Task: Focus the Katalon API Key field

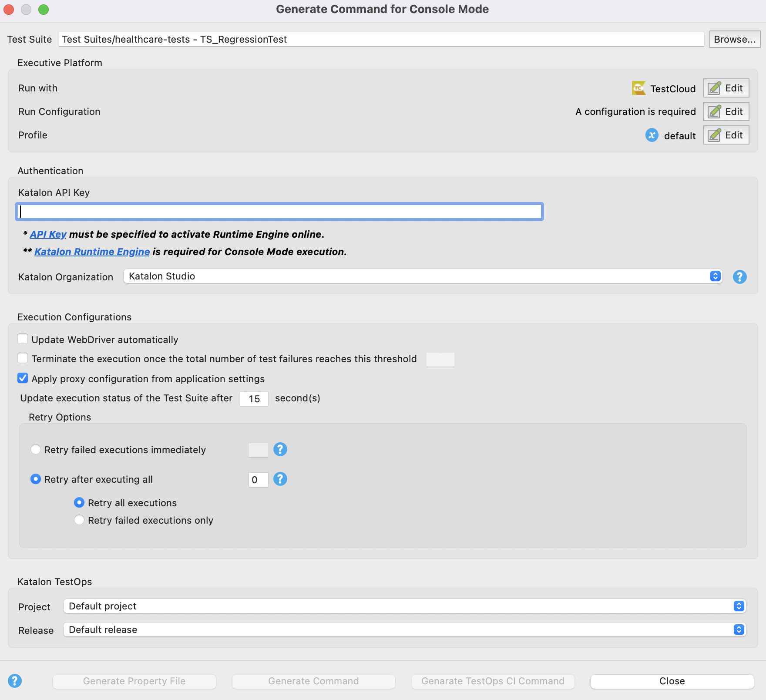Action: point(279,212)
